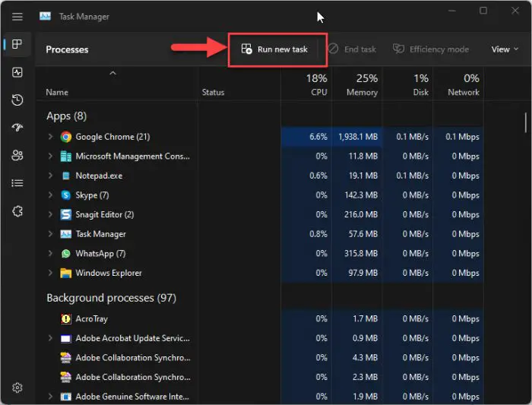532x405 pixels.
Task: Sort by Disk column header
Action: pos(407,84)
